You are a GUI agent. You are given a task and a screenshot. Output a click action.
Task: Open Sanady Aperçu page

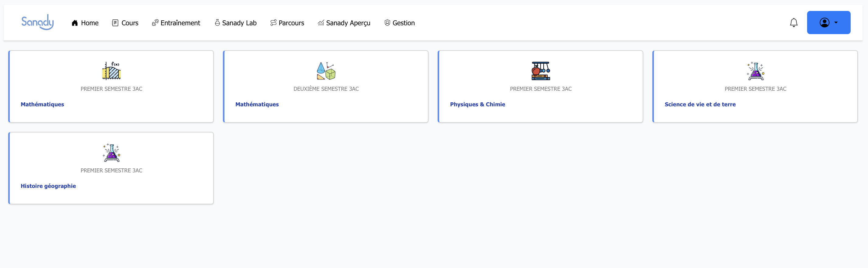(344, 23)
